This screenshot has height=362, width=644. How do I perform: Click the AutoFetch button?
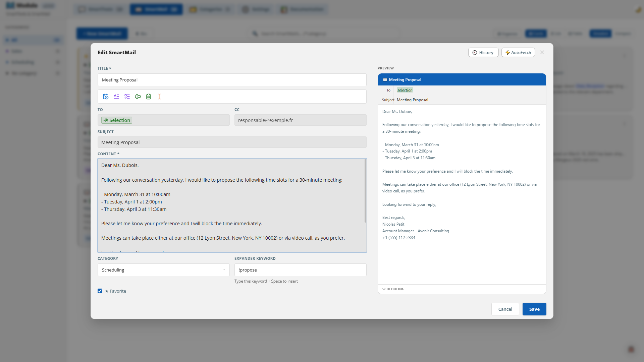[x=518, y=53]
